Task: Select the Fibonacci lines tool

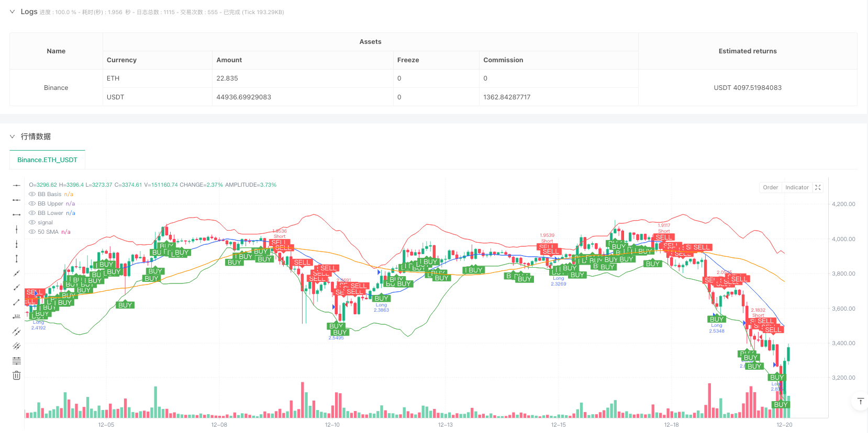Action: pyautogui.click(x=17, y=361)
